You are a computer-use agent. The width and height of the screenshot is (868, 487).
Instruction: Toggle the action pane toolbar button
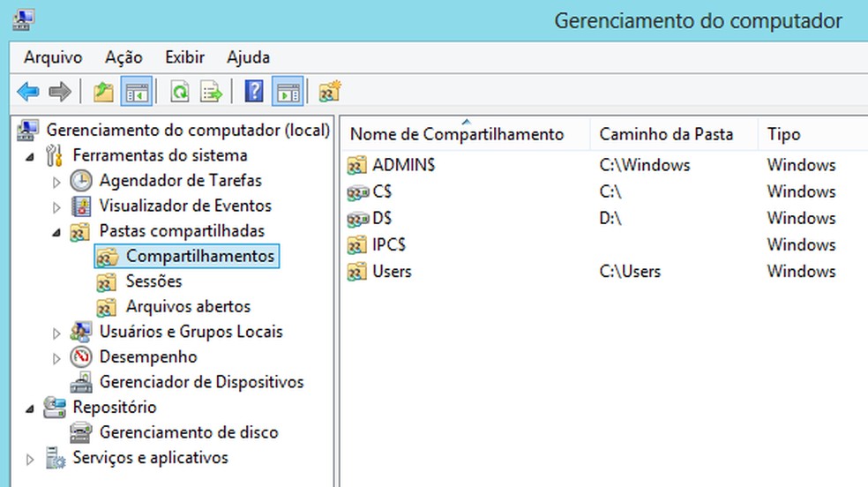point(288,91)
